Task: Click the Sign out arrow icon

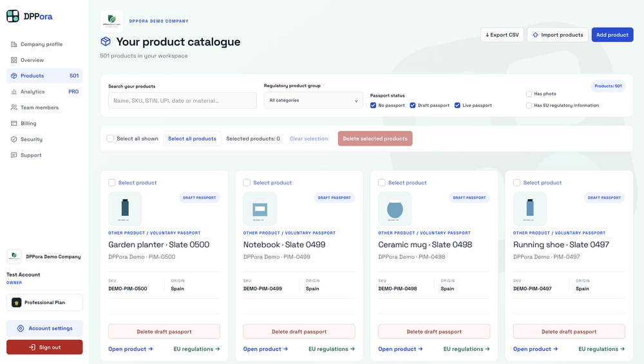Action: 32,347
